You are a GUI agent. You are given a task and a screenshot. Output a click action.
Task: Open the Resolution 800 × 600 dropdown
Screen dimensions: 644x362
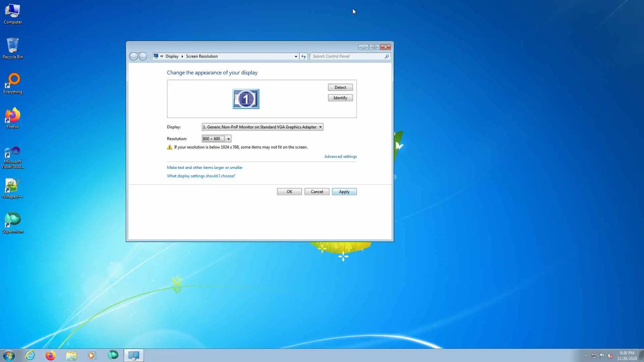pyautogui.click(x=216, y=139)
